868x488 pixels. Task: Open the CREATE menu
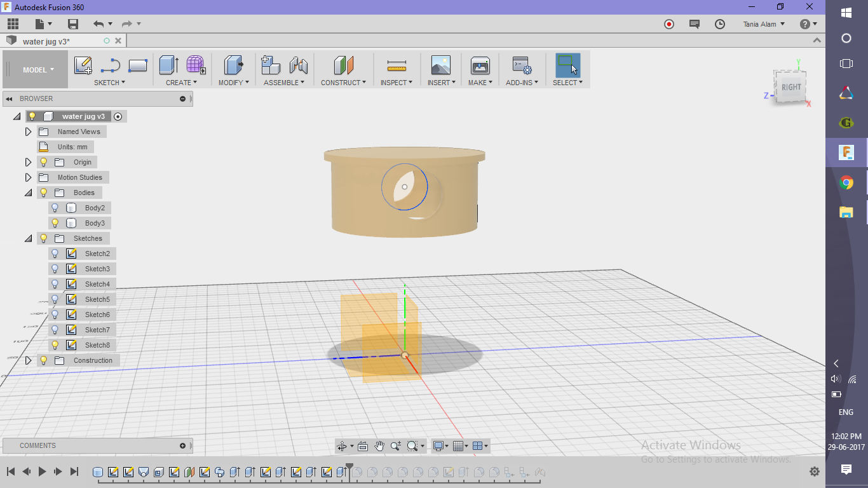pos(181,83)
